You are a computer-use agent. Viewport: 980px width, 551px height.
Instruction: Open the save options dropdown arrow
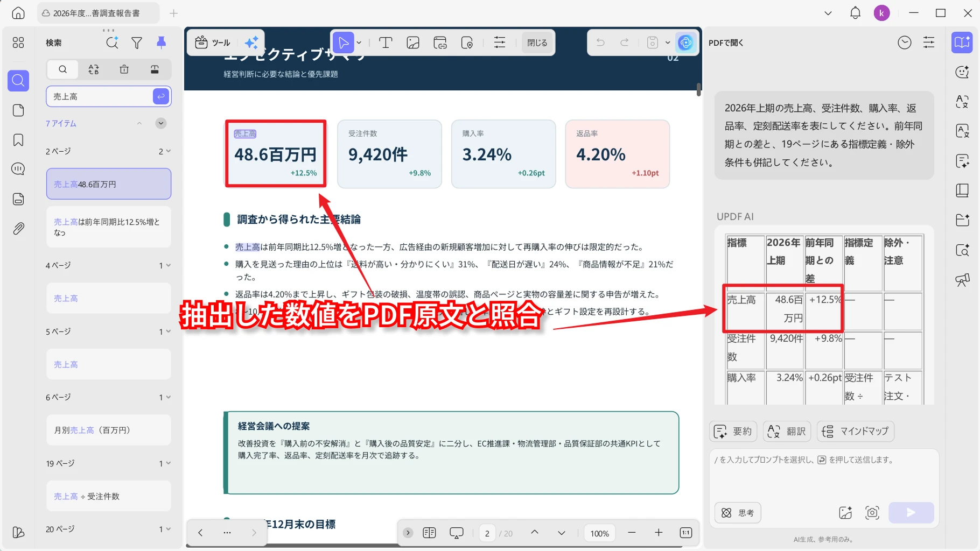(668, 43)
